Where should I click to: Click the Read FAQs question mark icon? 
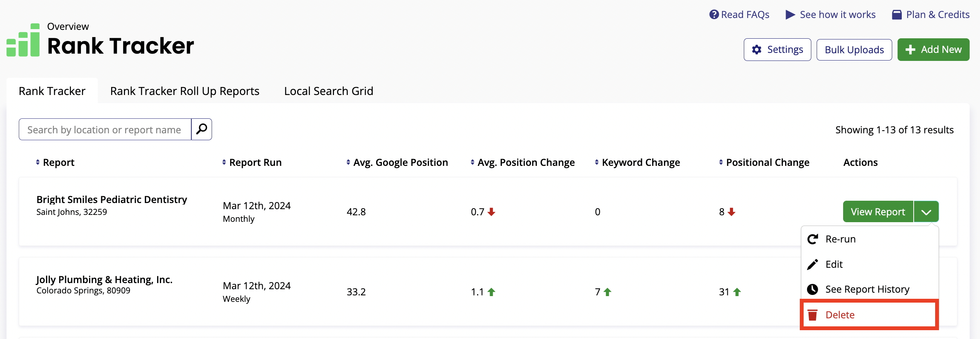[714, 15]
